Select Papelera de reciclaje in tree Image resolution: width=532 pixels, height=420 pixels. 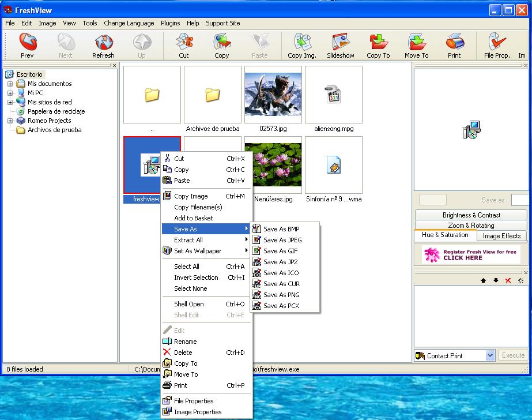pos(56,111)
